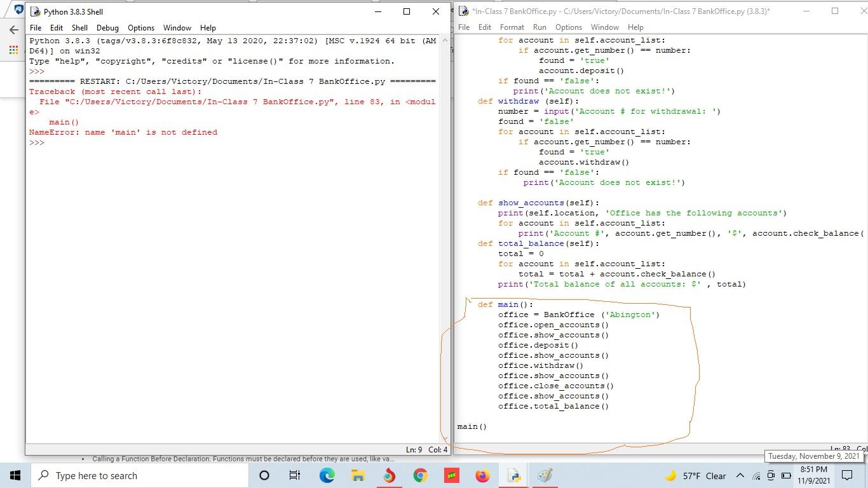Viewport: 868px width, 488px height.
Task: Click the RESTART line in Shell output
Action: (233, 81)
